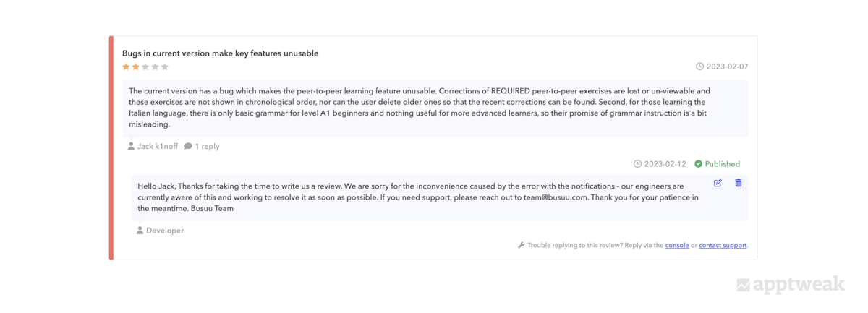Image resolution: width=868 pixels, height=313 pixels.
Task: Click the AppTweak logo icon
Action: 743,284
